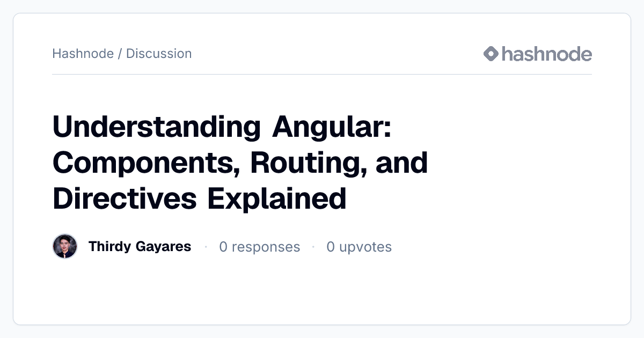Viewport: 644px width, 338px height.
Task: Click dot separator before 0 responses
Action: pos(206,247)
